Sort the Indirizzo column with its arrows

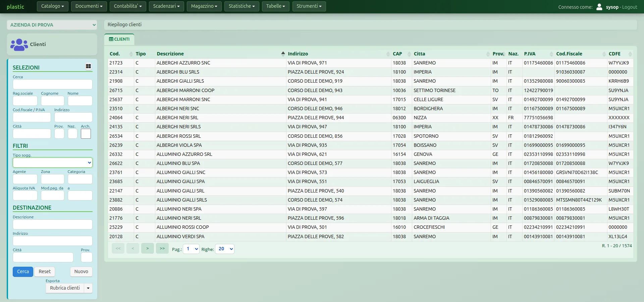tap(388, 54)
